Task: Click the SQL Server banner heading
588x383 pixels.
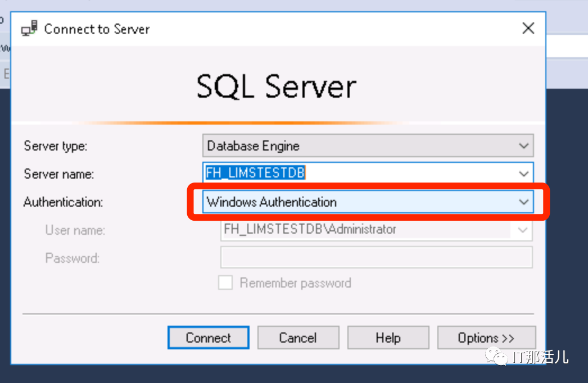Action: click(277, 87)
